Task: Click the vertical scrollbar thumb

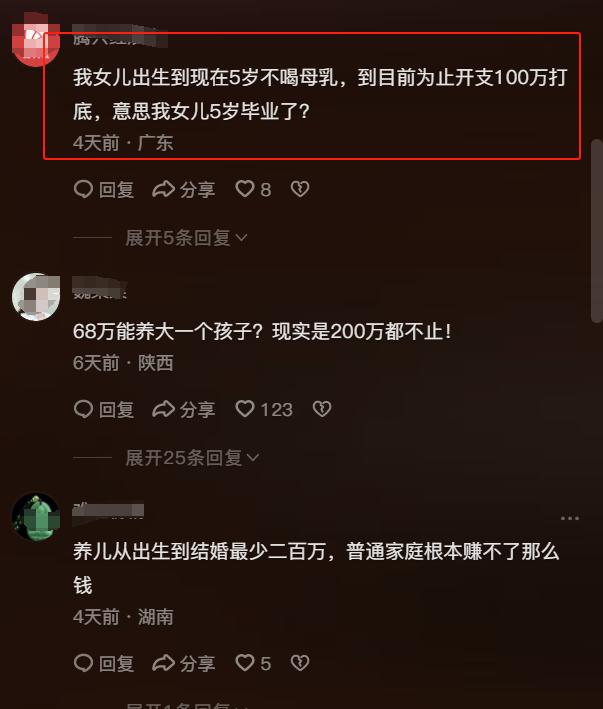Action: [x=597, y=231]
